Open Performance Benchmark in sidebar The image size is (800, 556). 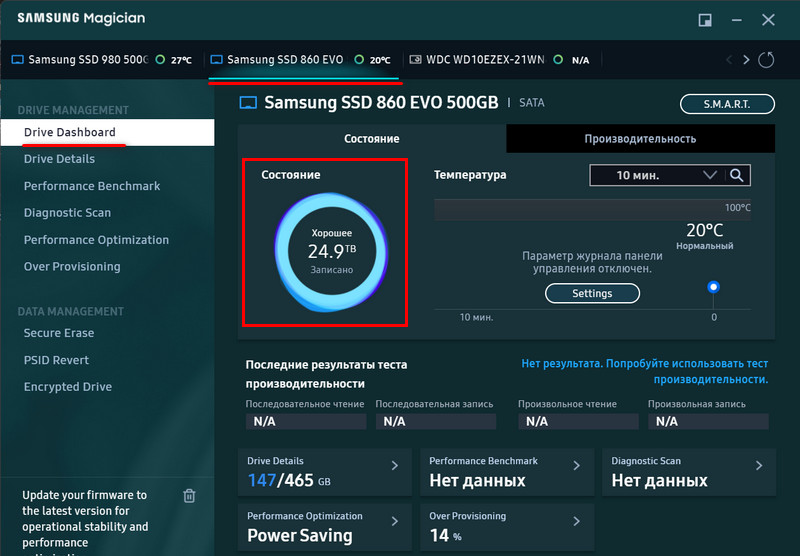coord(92,186)
